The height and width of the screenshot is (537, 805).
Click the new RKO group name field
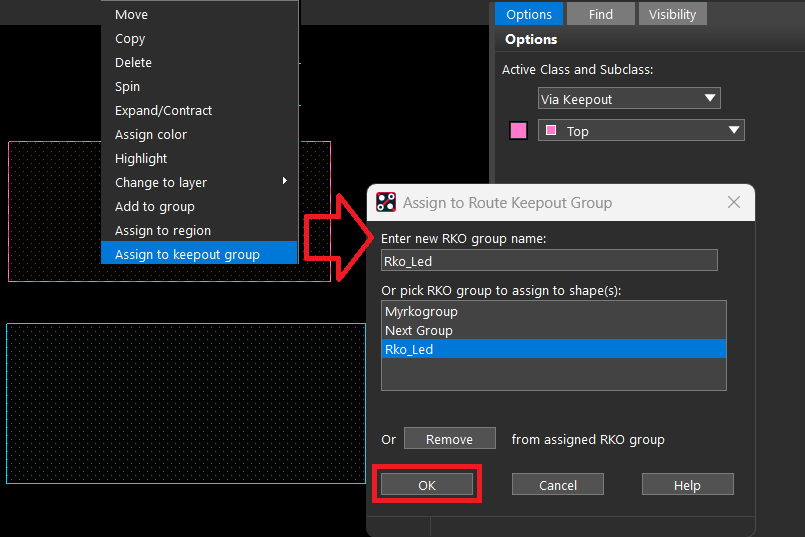[x=549, y=261]
